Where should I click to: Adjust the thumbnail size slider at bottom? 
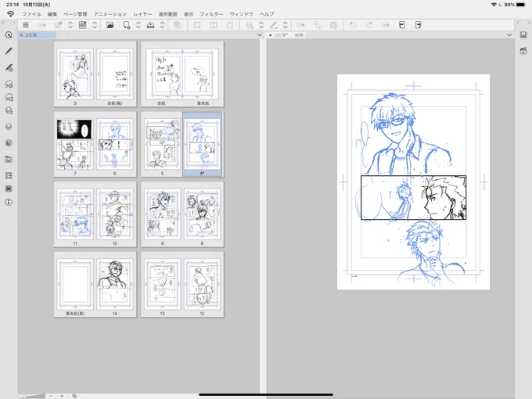coord(32,396)
